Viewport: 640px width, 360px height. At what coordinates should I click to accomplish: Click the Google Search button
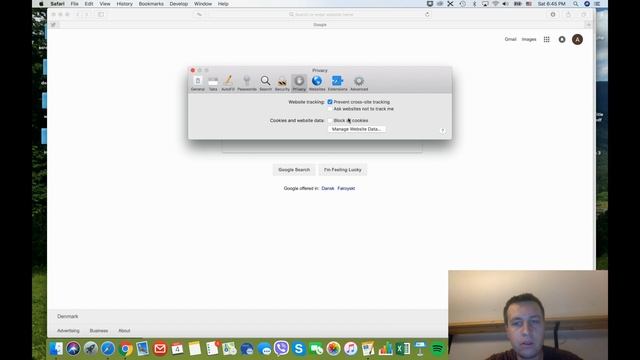click(x=294, y=170)
